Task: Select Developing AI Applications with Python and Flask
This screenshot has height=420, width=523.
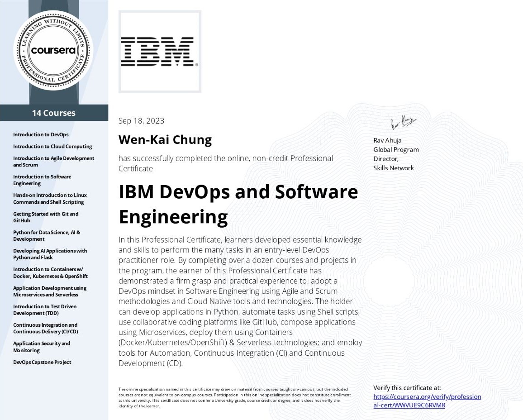Action: (50, 254)
